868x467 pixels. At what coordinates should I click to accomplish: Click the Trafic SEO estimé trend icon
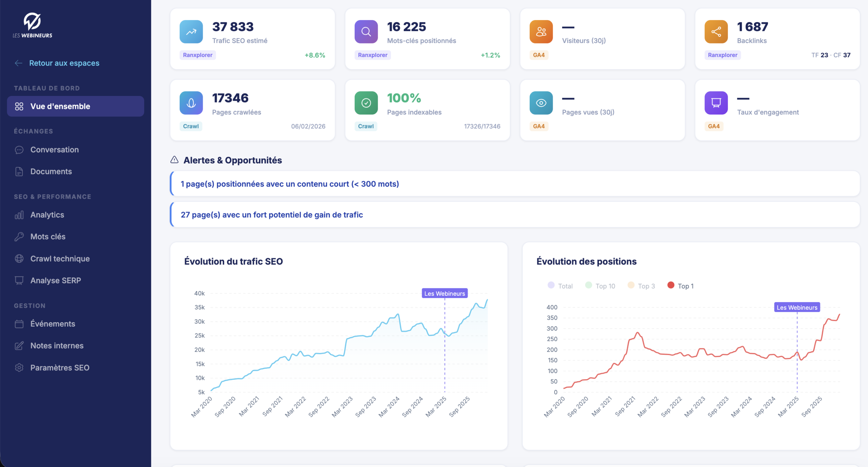tap(191, 32)
